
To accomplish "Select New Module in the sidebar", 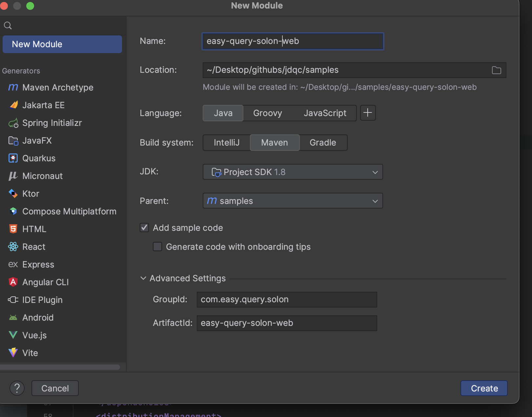I will [x=62, y=44].
